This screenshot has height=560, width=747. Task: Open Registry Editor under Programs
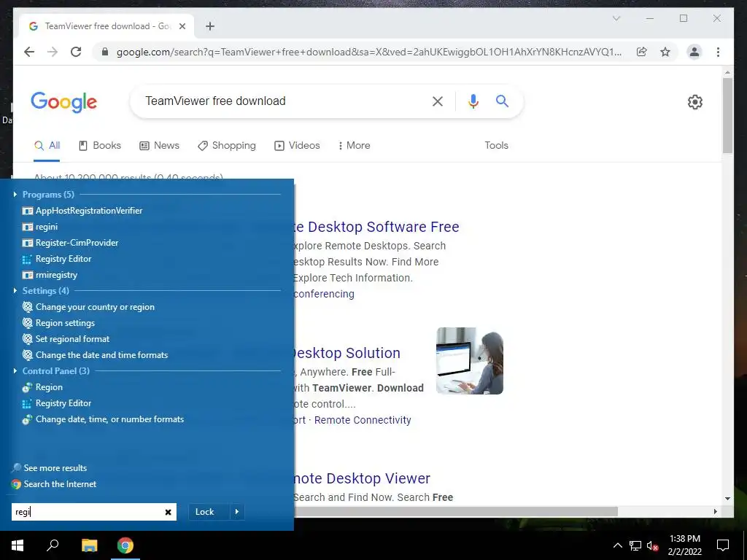(x=57, y=259)
